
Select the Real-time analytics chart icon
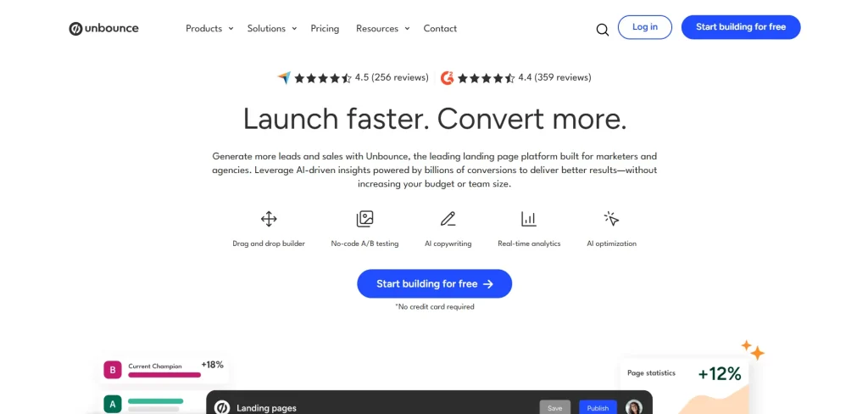tap(529, 219)
